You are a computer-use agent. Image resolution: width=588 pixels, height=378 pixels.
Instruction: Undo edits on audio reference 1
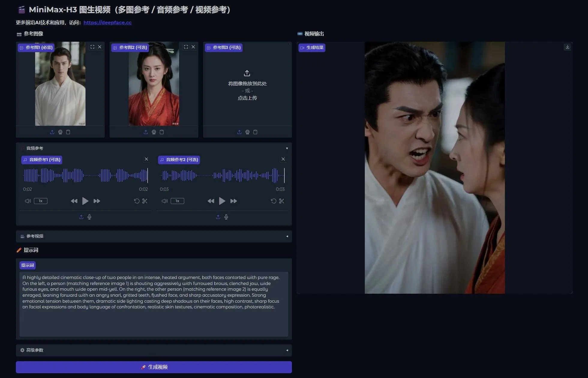137,201
